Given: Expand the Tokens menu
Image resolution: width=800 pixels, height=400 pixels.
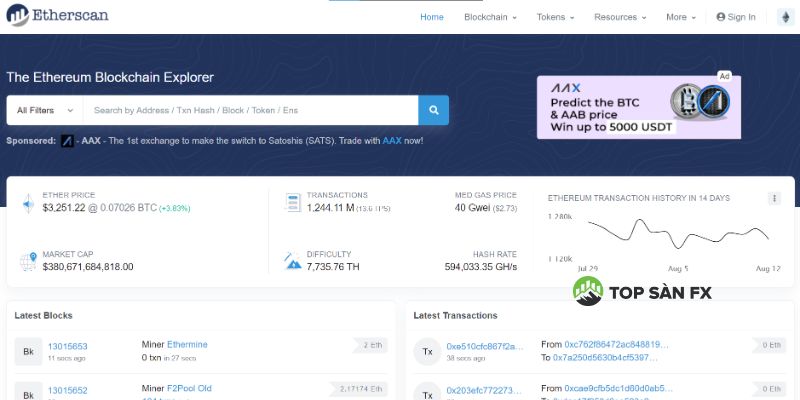Looking at the screenshot, I should [556, 17].
